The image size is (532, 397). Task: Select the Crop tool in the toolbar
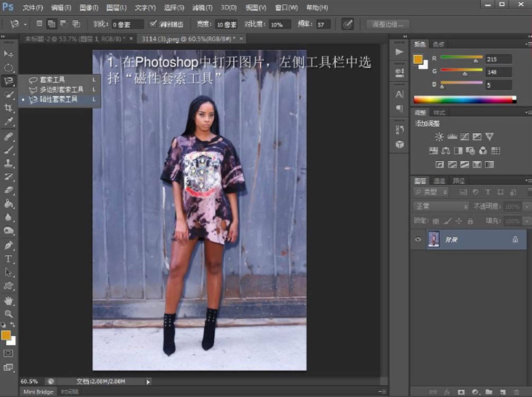(x=8, y=108)
